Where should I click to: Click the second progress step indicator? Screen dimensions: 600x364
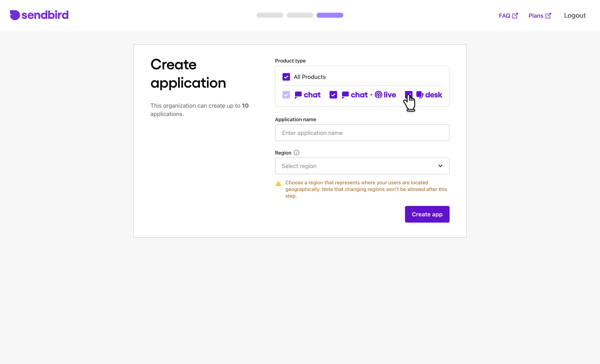(300, 15)
